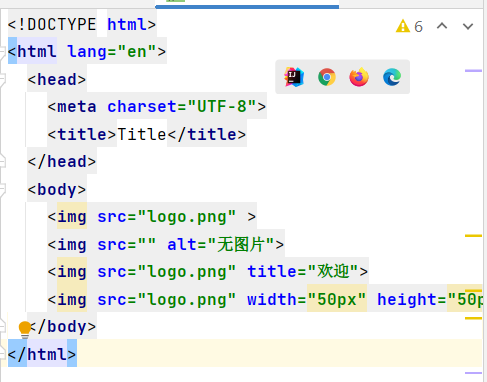Click the height attribute name
The height and width of the screenshot is (382, 487).
407,299
